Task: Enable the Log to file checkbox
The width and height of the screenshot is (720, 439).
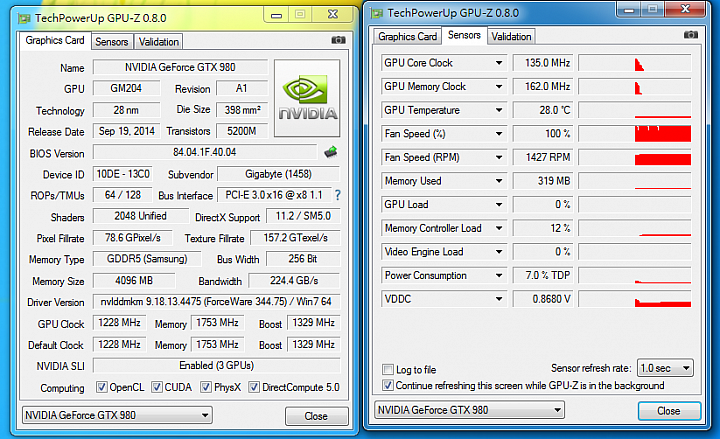Action: click(x=388, y=370)
